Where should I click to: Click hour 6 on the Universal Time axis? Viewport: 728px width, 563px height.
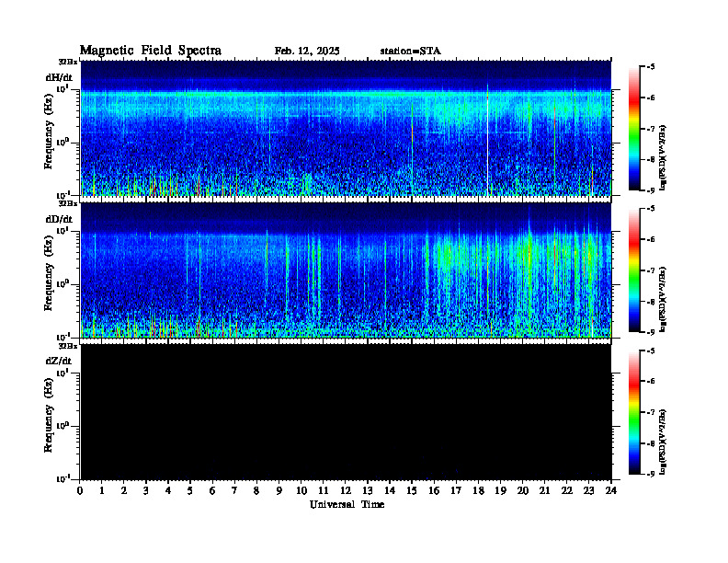[212, 491]
